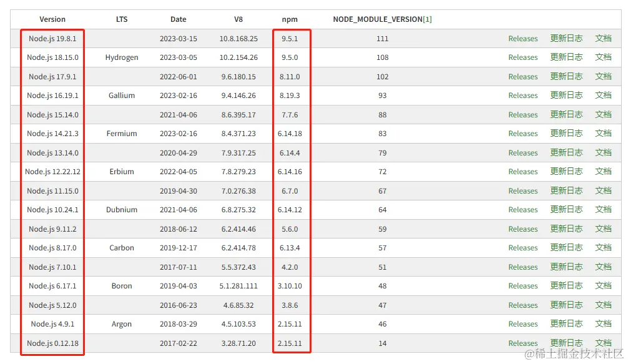Open 文档 for Node.js 14.21.3

click(x=603, y=134)
